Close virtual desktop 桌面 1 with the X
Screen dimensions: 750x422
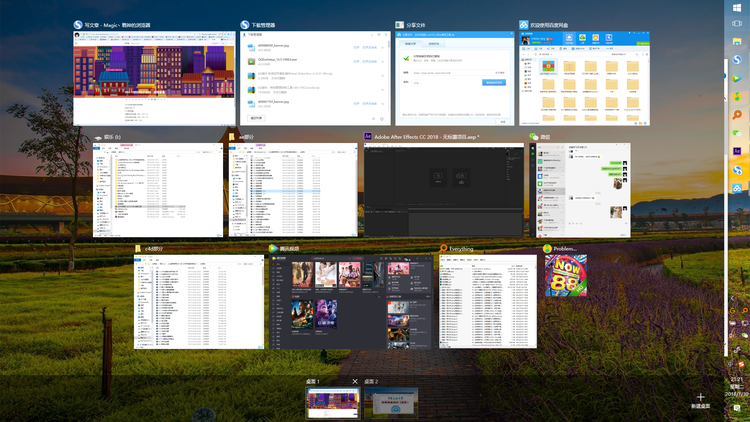(355, 381)
